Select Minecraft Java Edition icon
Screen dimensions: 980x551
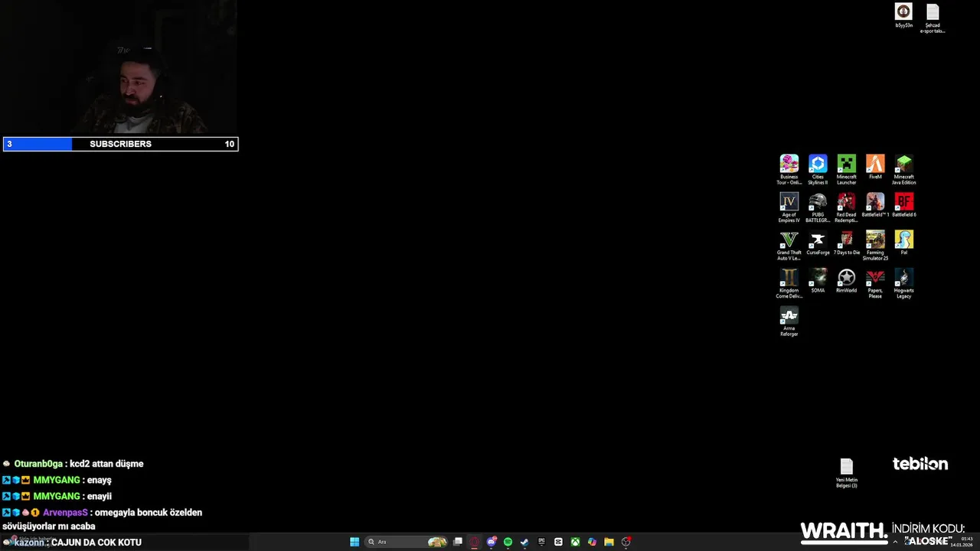click(904, 169)
